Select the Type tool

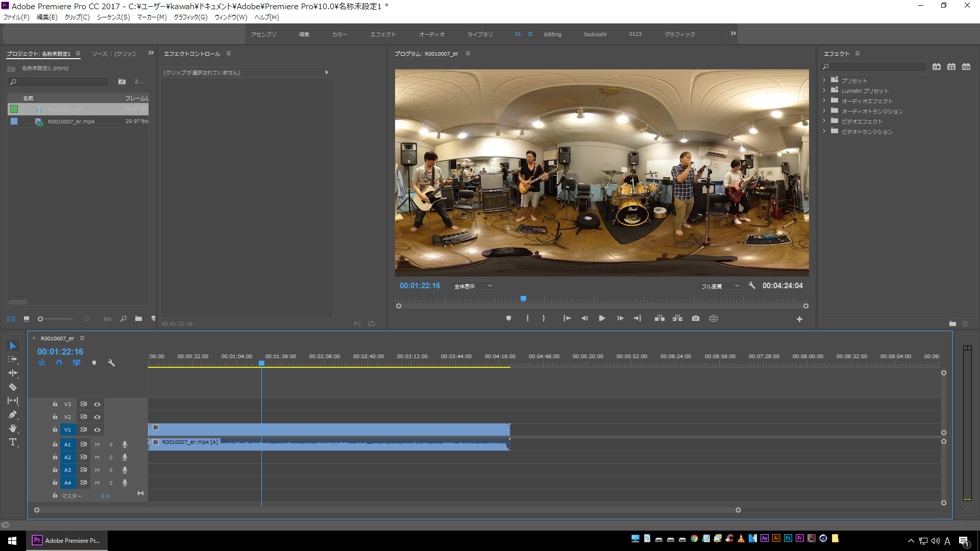13,442
